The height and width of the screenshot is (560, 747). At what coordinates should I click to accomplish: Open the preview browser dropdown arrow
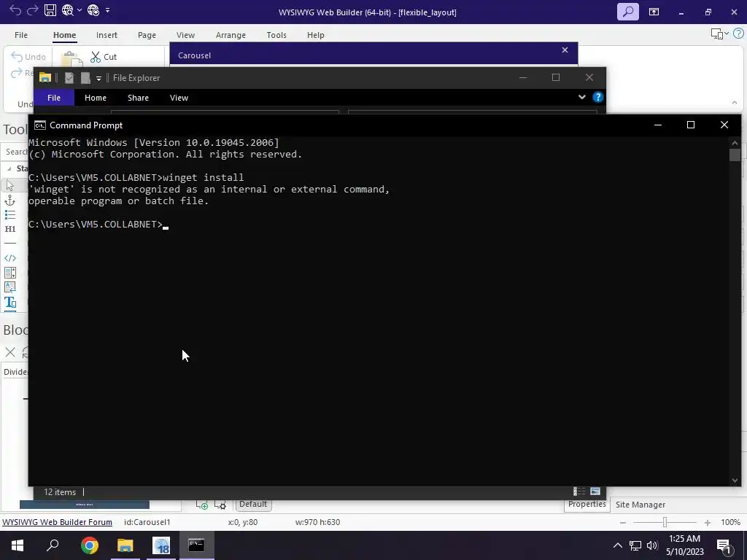point(79,10)
